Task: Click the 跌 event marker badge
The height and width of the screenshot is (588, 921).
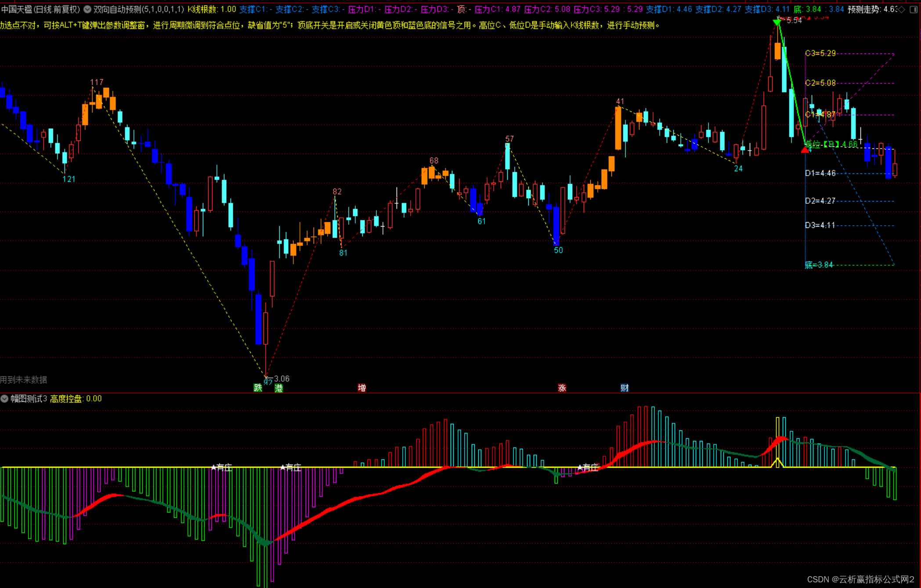Action: coord(258,387)
